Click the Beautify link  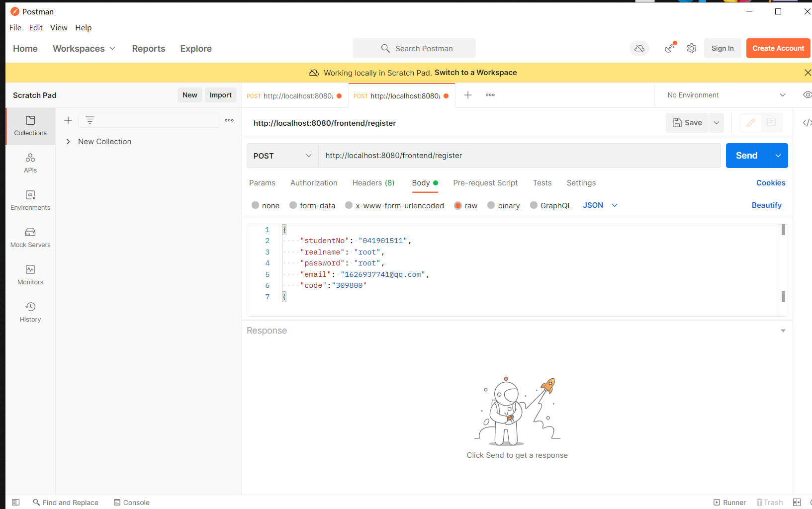767,205
